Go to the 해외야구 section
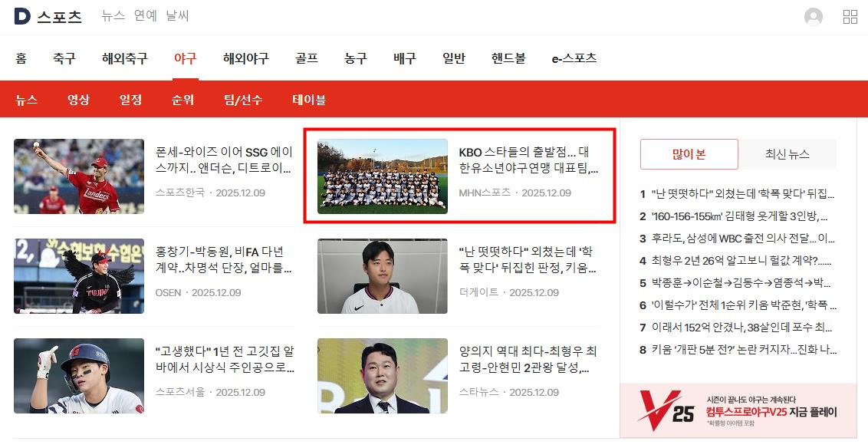This screenshot has width=868, height=448. click(x=246, y=58)
